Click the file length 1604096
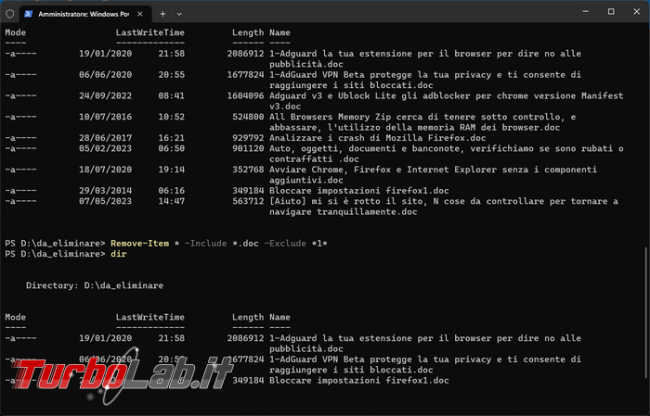 pos(245,96)
